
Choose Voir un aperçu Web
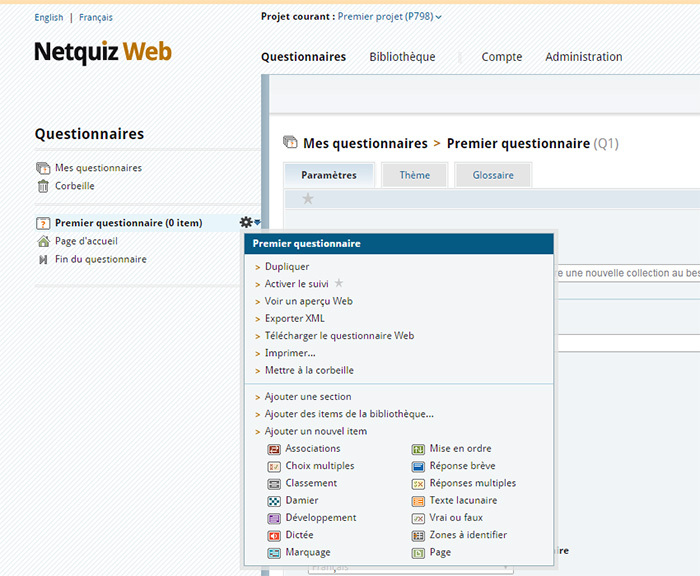click(308, 301)
